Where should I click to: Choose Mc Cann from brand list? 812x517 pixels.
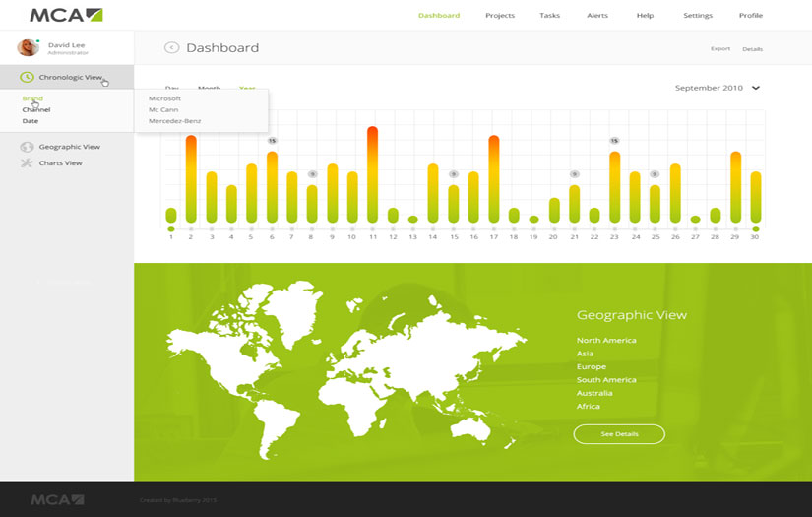(163, 110)
